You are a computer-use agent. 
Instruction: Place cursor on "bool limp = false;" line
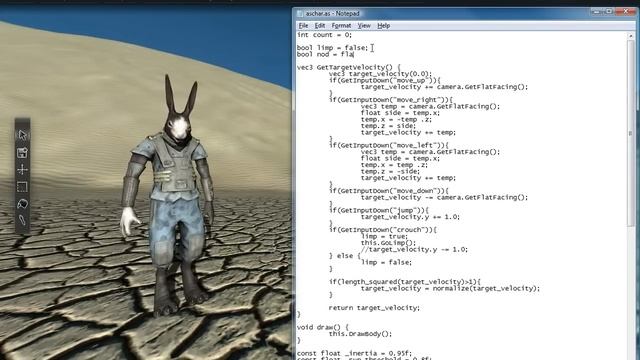pyautogui.click(x=332, y=48)
